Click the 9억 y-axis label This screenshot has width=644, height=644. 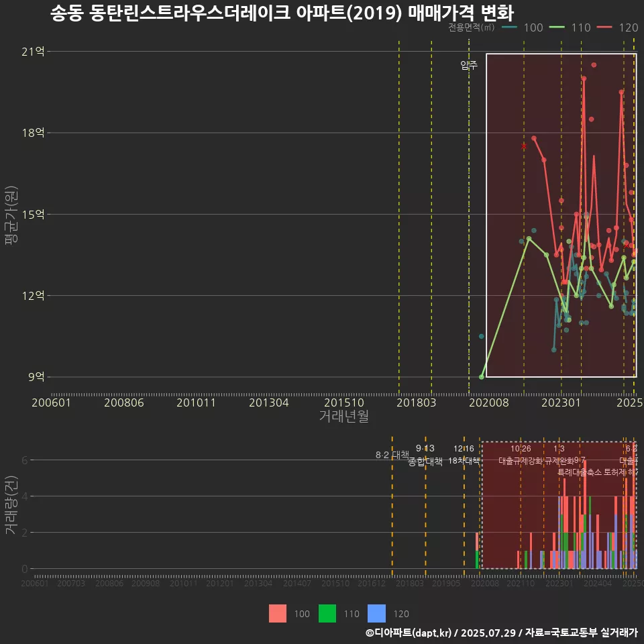[36, 377]
